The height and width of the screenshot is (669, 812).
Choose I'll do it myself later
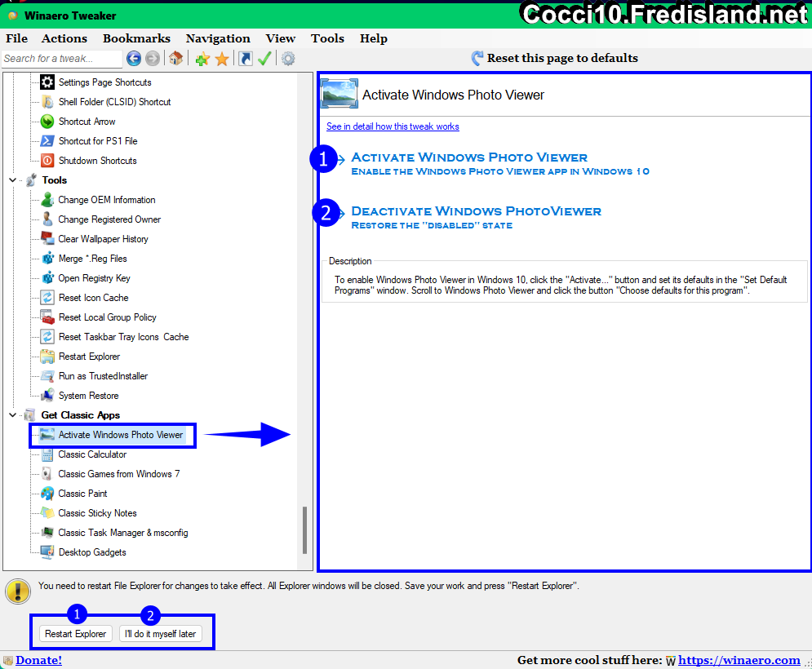click(x=161, y=634)
